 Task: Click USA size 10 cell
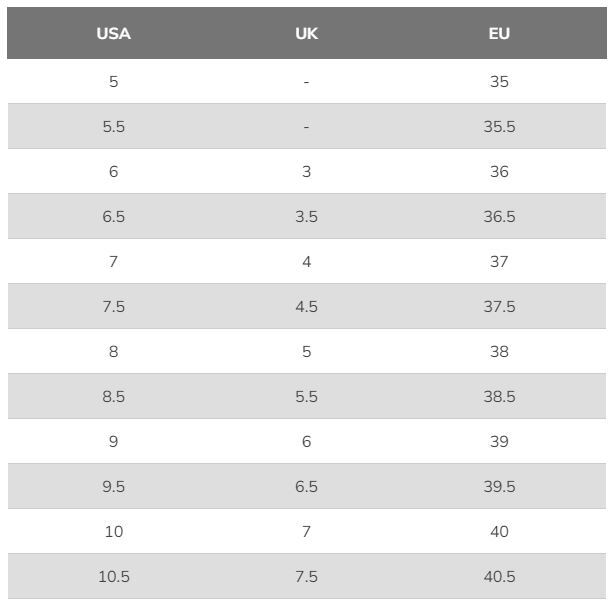click(114, 532)
